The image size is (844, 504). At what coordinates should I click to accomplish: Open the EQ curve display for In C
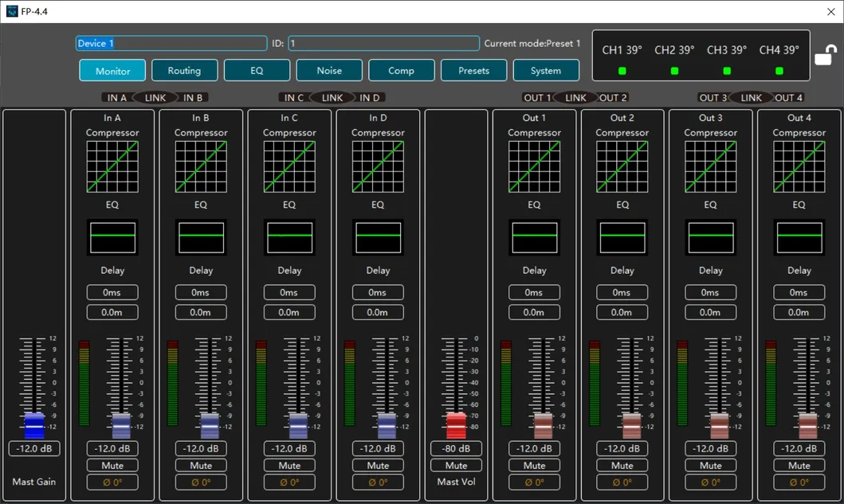pyautogui.click(x=289, y=236)
